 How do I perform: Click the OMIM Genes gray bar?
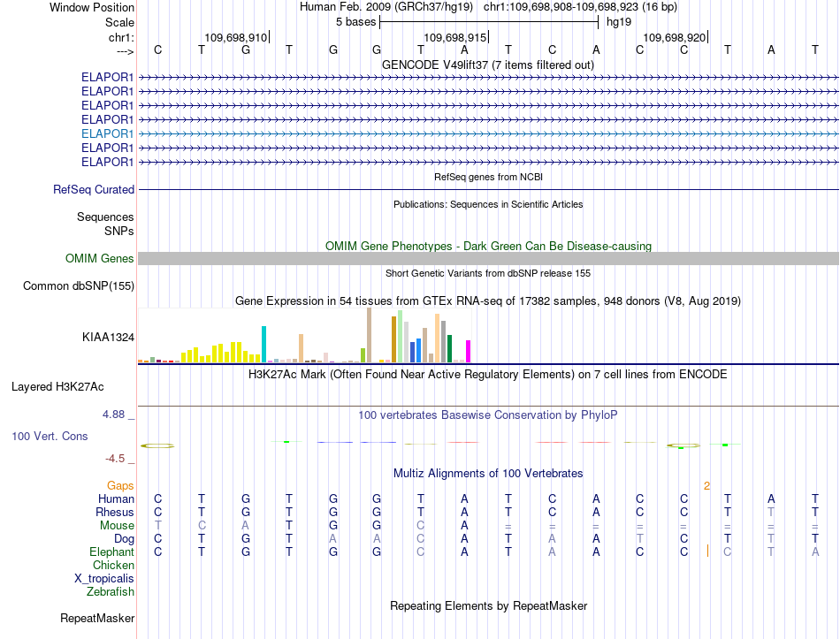tap(488, 259)
